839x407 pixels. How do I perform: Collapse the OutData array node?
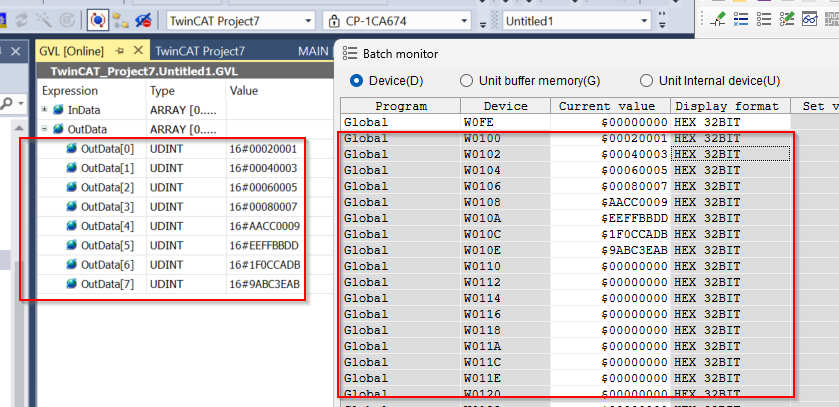[x=44, y=129]
